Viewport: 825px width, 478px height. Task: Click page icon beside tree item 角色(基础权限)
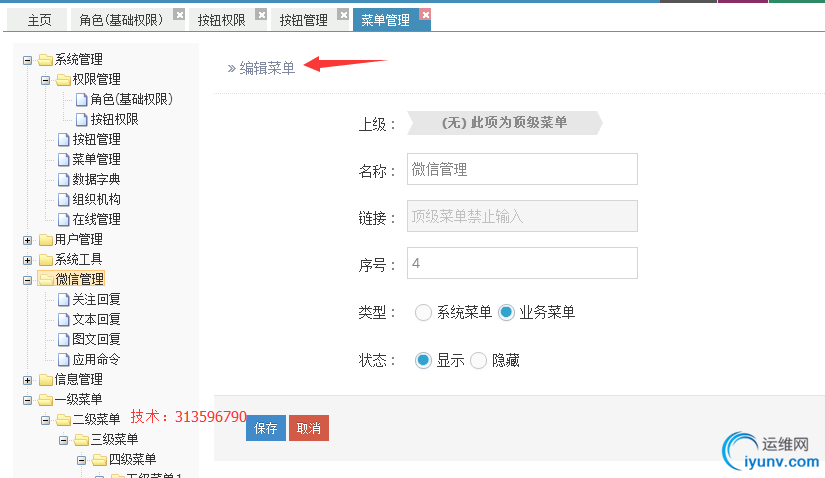[x=82, y=99]
